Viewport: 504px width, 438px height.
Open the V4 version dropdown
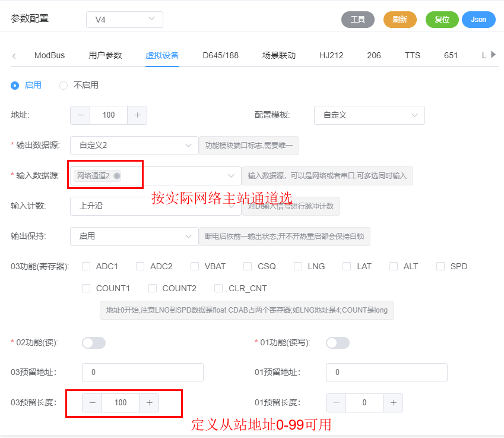(x=125, y=20)
